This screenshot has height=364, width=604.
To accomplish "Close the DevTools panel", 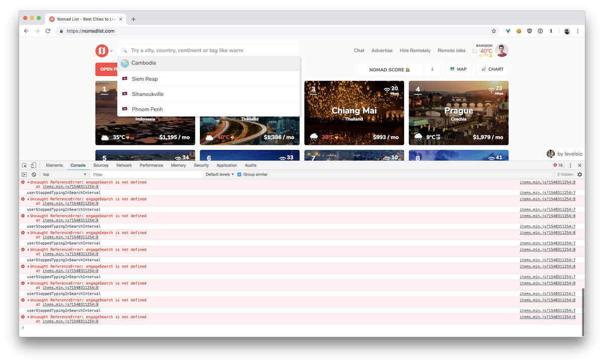I will (x=579, y=165).
